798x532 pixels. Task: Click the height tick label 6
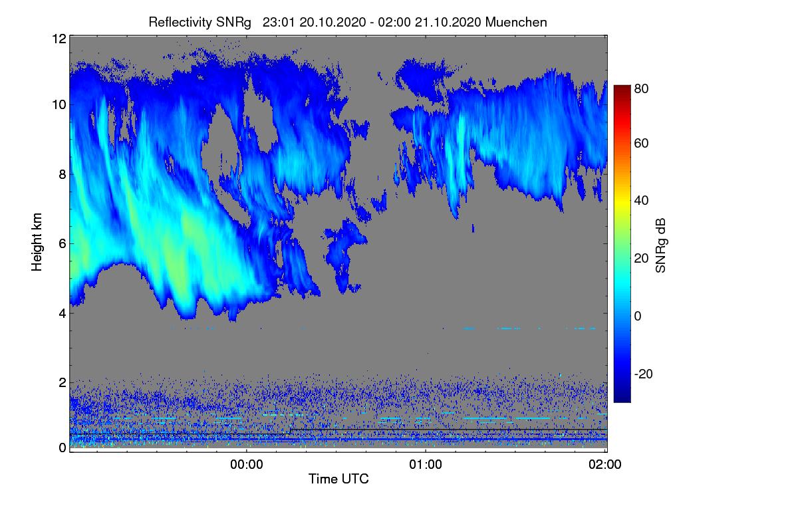click(62, 243)
